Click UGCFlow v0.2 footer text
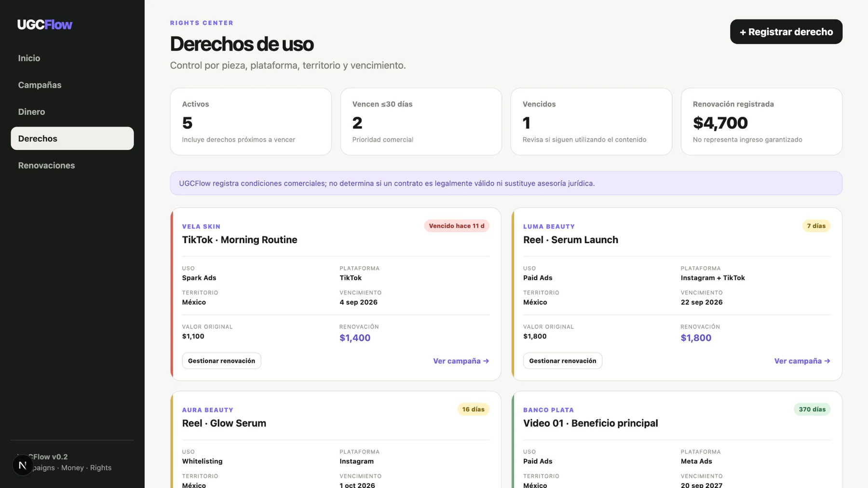Screen dimensions: 868x488 (x=43, y=457)
